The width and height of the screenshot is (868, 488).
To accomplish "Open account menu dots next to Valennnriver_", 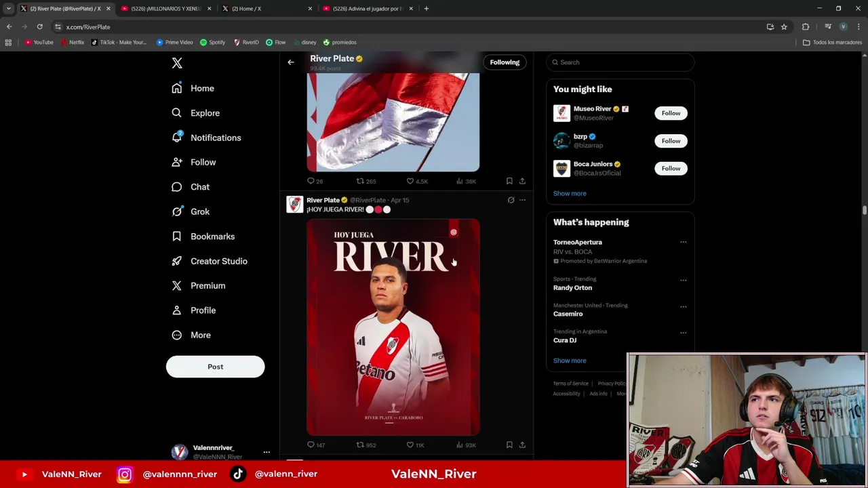I will [267, 452].
